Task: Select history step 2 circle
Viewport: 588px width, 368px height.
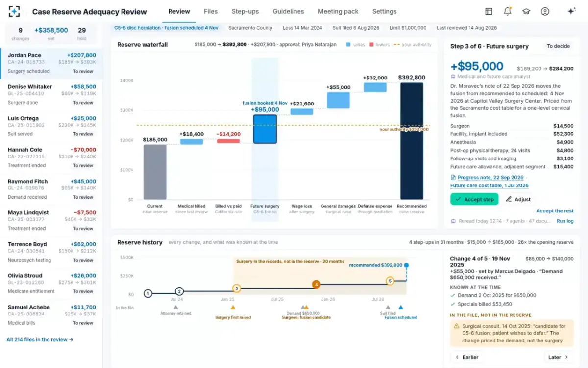Action: (179, 291)
